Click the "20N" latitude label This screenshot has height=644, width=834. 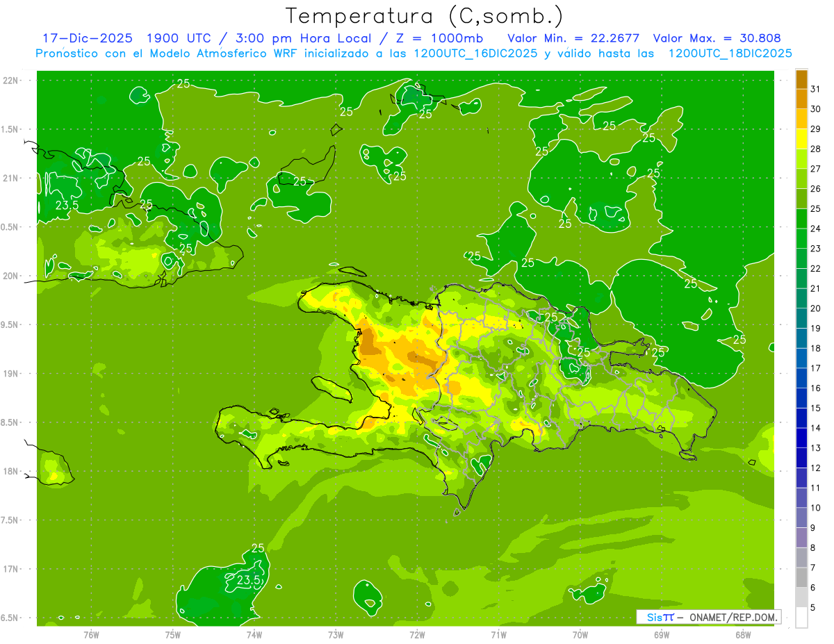12,276
